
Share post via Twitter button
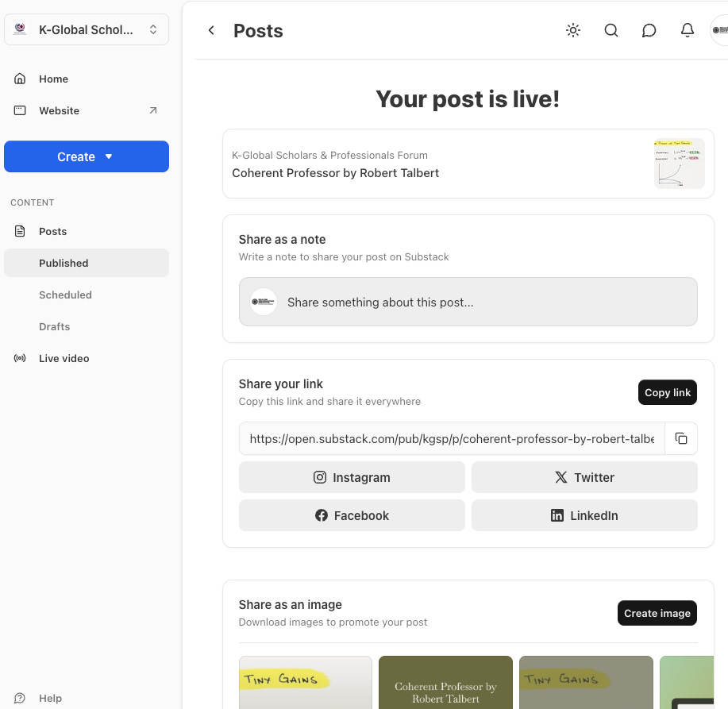tap(584, 477)
